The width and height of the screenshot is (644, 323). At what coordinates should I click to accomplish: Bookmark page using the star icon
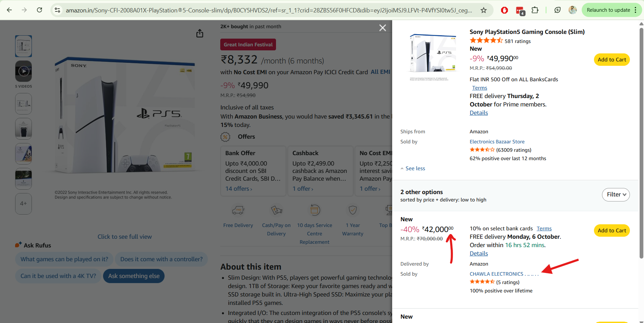[x=484, y=10]
